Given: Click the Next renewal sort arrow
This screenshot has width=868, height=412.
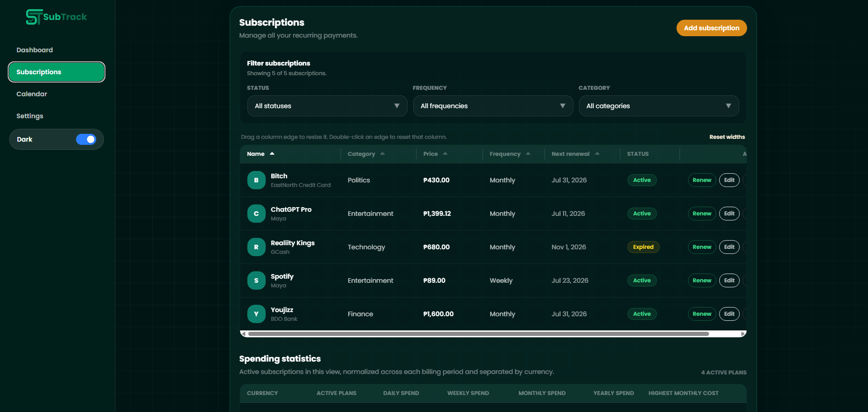Looking at the screenshot, I should point(597,154).
